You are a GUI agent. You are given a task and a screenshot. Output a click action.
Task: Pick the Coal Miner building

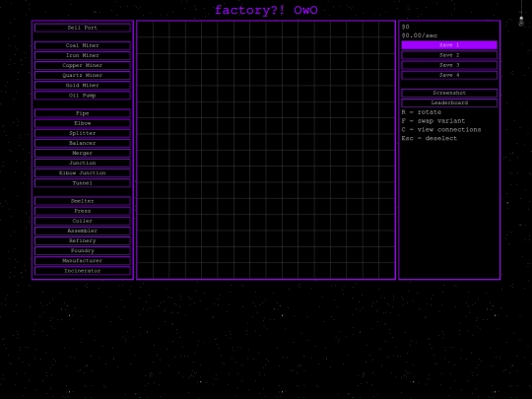click(x=83, y=45)
